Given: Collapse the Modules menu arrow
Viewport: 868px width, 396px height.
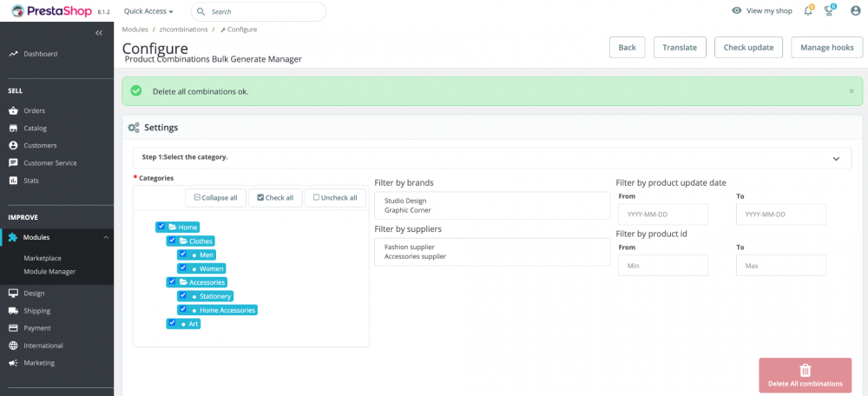Looking at the screenshot, I should (x=106, y=237).
